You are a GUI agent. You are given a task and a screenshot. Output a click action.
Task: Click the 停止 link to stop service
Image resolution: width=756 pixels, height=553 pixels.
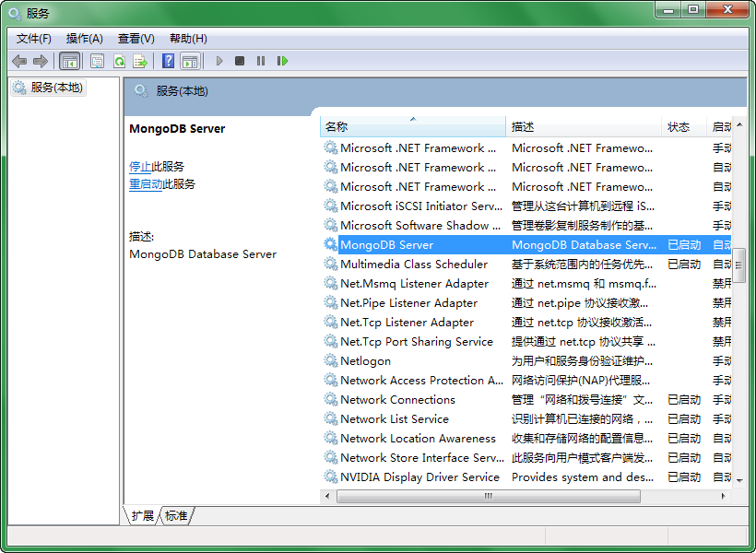tap(140, 167)
